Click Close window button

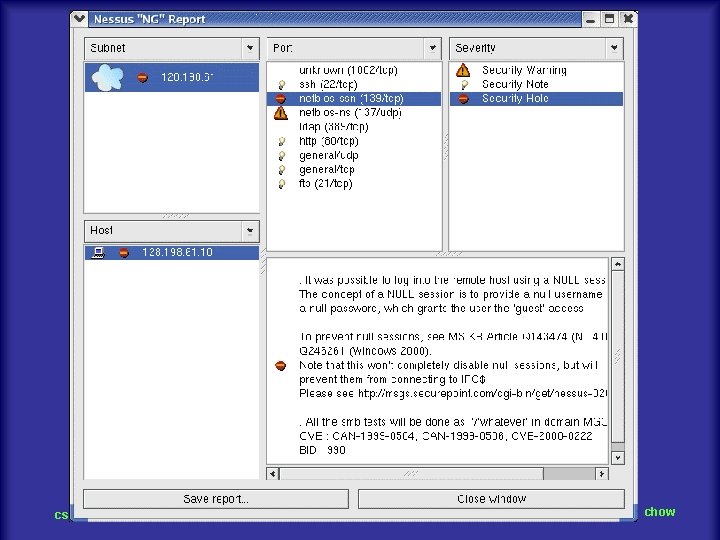[x=491, y=499]
